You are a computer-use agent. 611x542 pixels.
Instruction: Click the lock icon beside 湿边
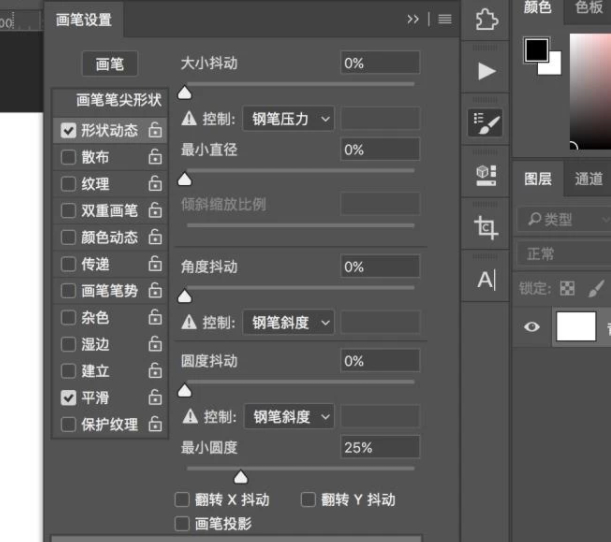pyautogui.click(x=155, y=344)
